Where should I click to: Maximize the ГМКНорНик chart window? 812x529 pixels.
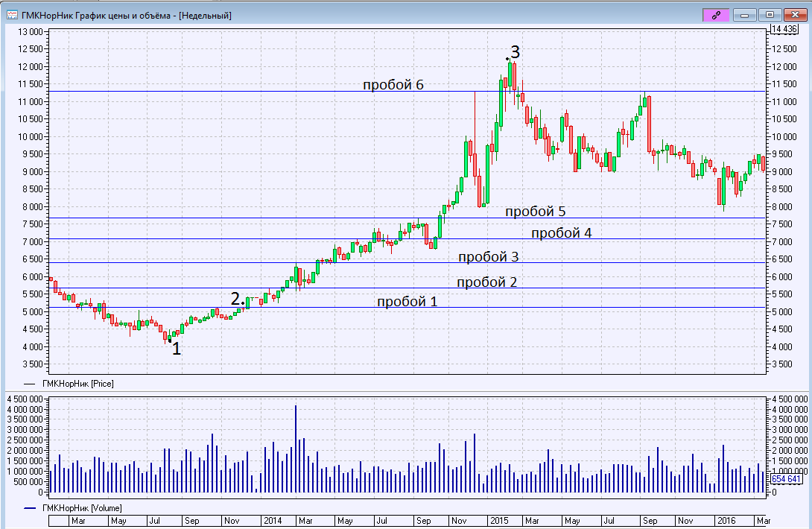(x=770, y=15)
